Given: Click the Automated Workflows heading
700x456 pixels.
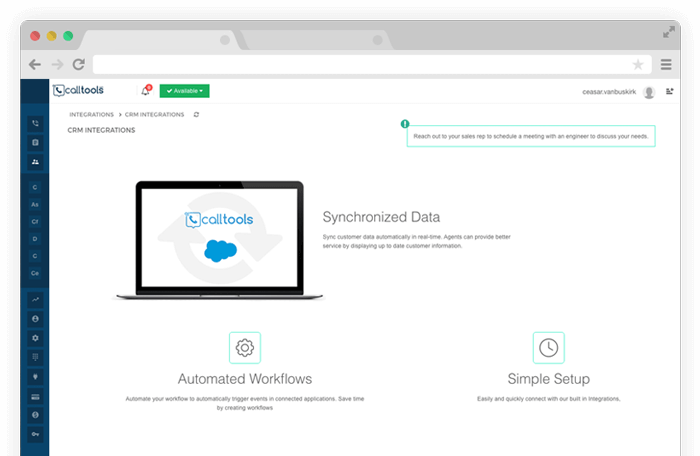Looking at the screenshot, I should pos(245,379).
